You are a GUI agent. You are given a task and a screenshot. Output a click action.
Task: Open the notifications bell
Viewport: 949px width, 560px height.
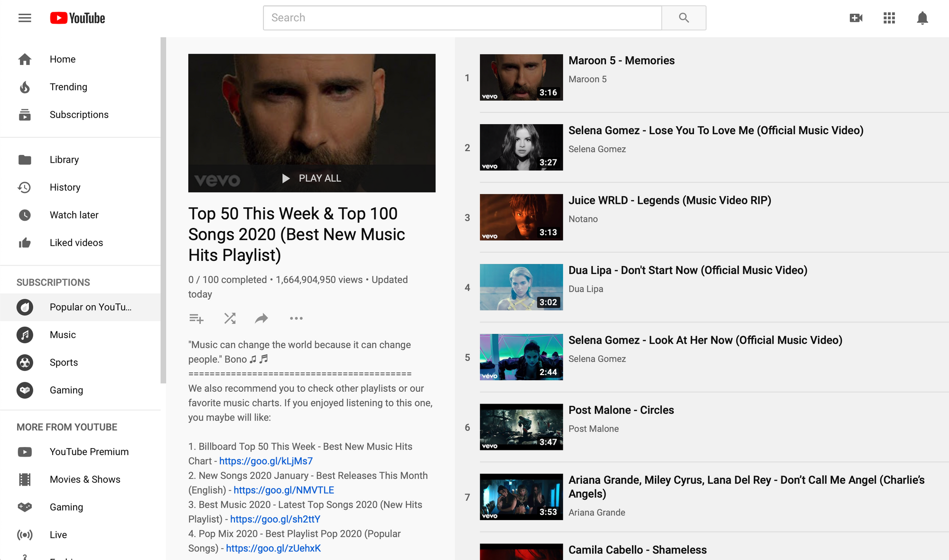(x=922, y=18)
